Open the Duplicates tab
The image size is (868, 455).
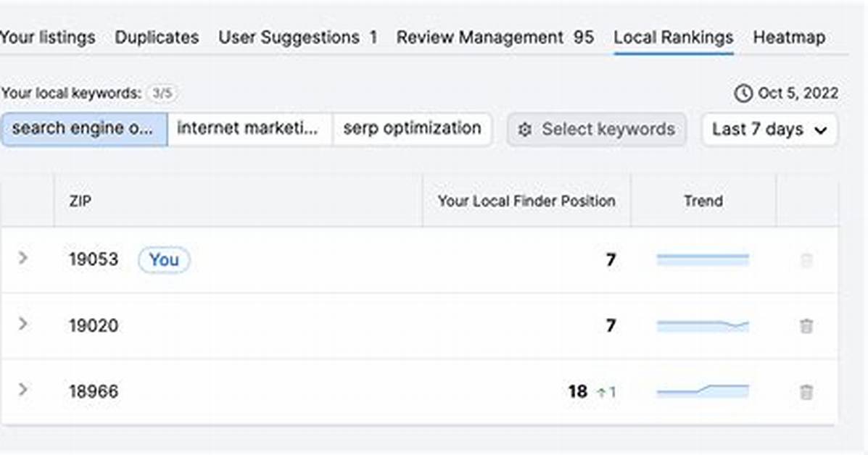pos(157,37)
